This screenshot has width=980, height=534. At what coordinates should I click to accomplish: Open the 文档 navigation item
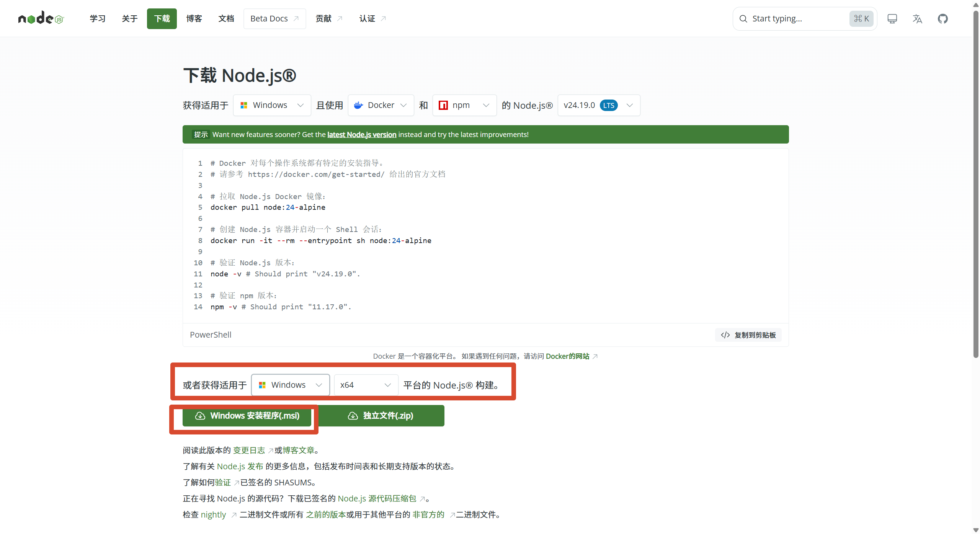pyautogui.click(x=226, y=19)
